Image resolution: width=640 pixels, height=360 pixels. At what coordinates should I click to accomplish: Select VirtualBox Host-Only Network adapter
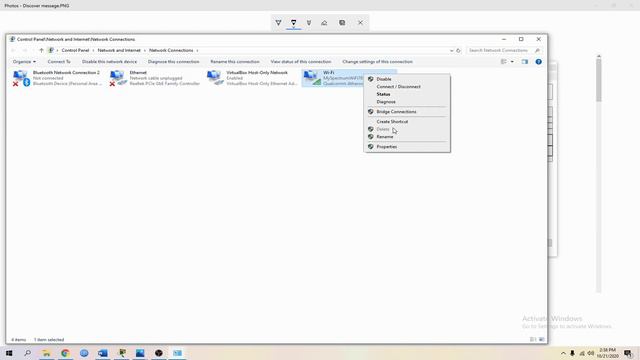click(x=252, y=78)
